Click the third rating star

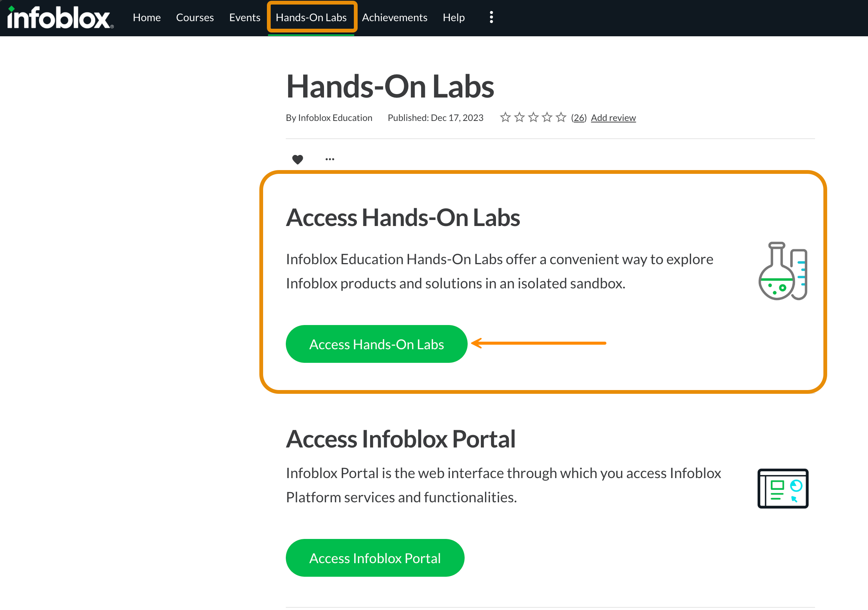click(x=533, y=118)
